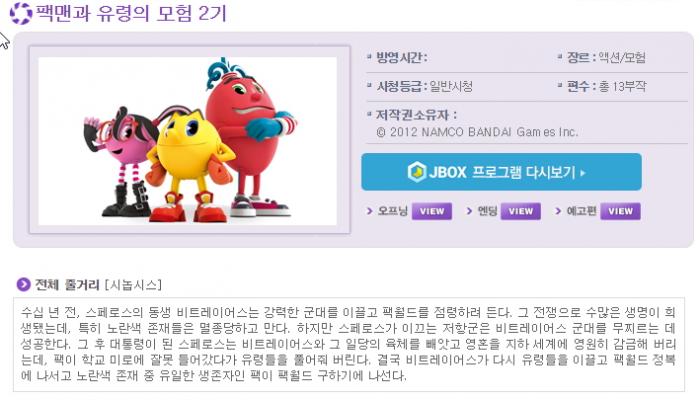This screenshot has width=700, height=400.
Task: Click the 2012 NAMCO BANDAI copyright text
Action: click(x=477, y=132)
